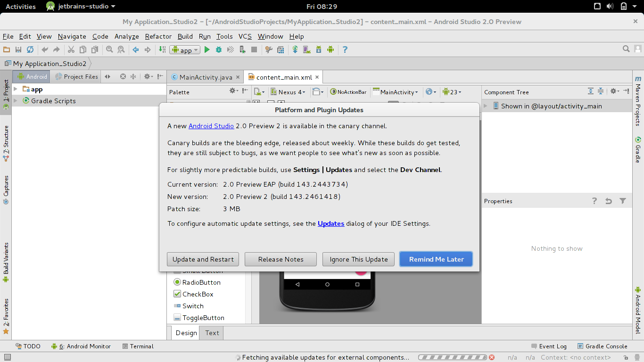Click the Replace toolbar icon

point(121,49)
